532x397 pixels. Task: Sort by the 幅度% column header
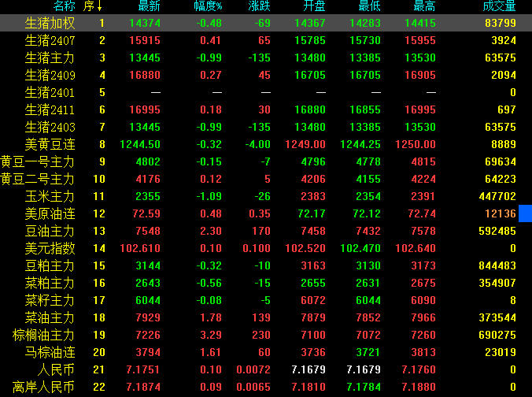[208, 6]
